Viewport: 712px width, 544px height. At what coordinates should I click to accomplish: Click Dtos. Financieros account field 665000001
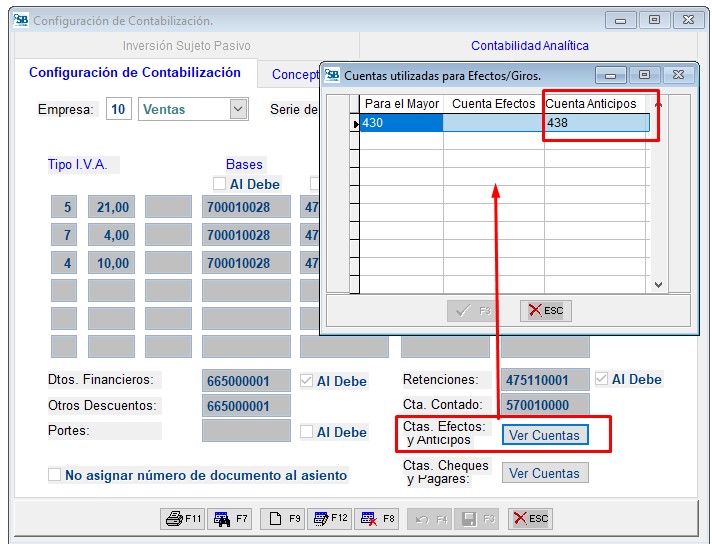tap(246, 381)
